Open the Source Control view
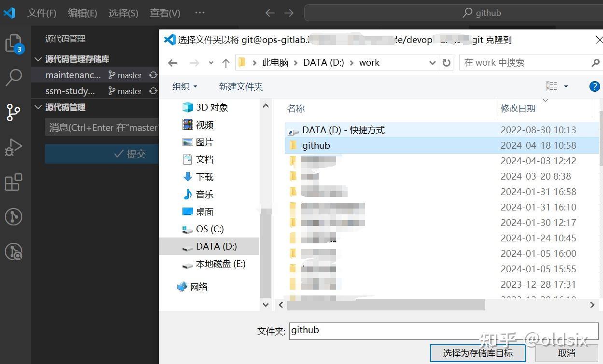This screenshot has width=603, height=364. (x=14, y=112)
